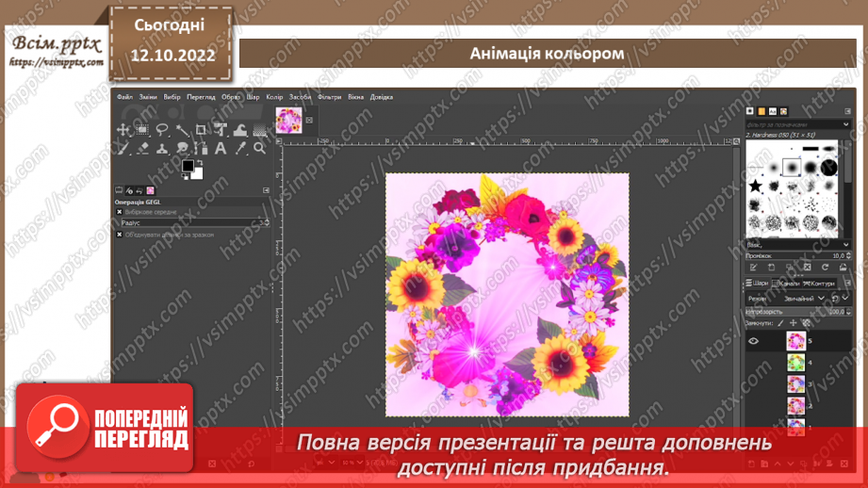The height and width of the screenshot is (488, 868).
Task: Select the Rectangle Select tool
Action: [x=142, y=130]
